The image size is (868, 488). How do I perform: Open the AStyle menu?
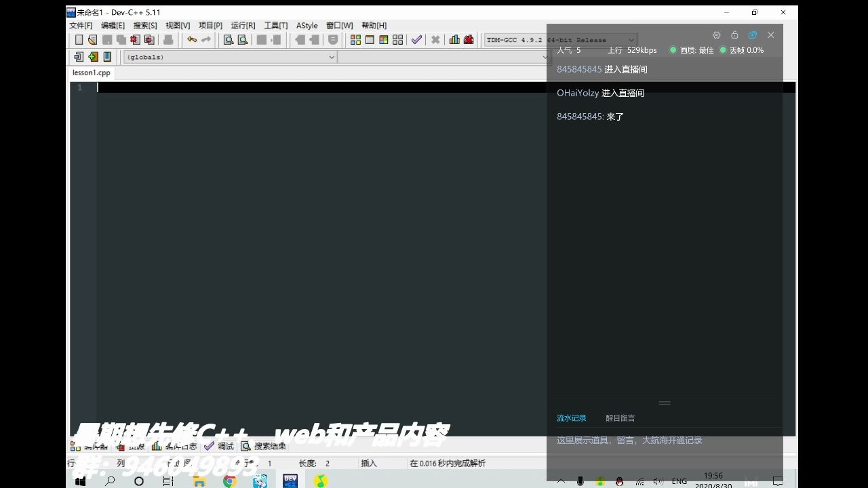tap(307, 26)
